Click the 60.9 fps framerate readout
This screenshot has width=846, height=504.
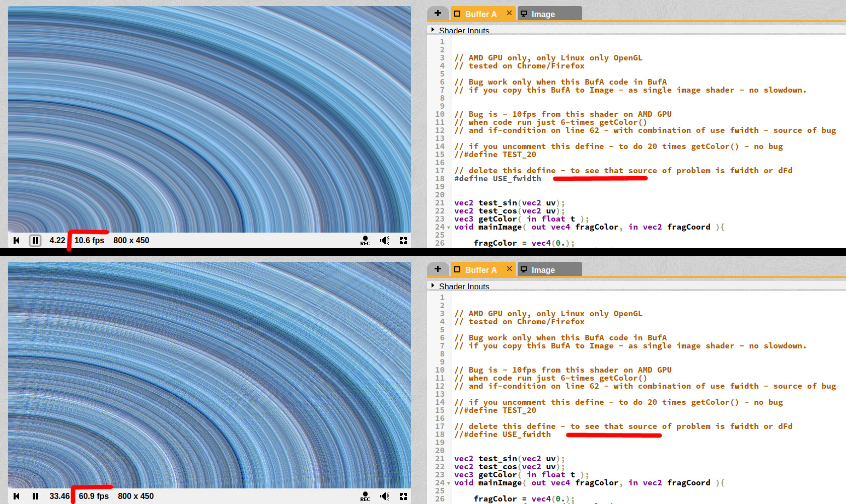[94, 496]
